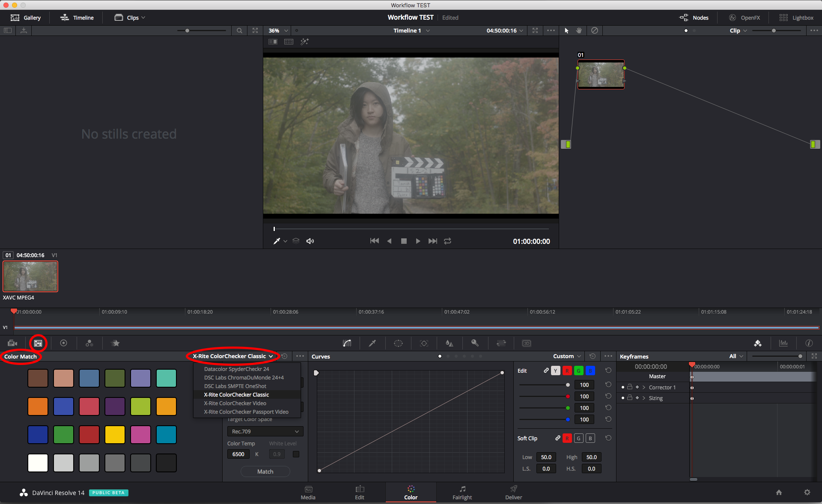Open the clip Information palette

[809, 343]
